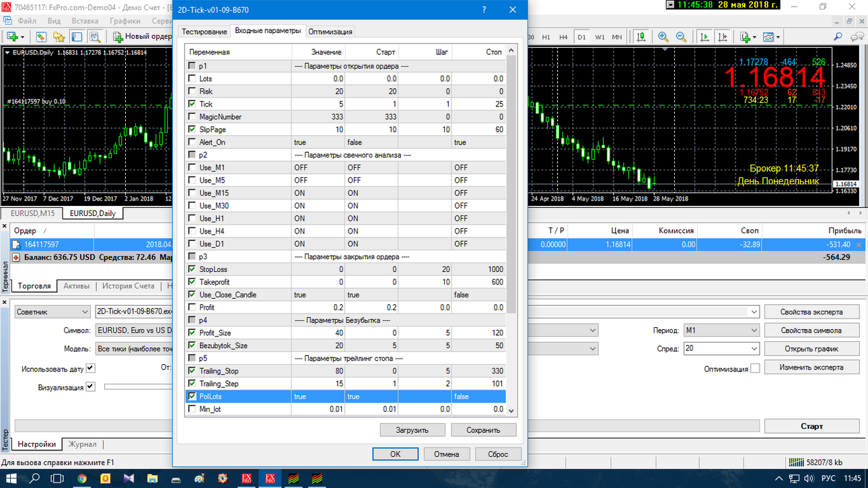This screenshot has width=868, height=488.
Task: Toggle the StopLoss optimization checkbox
Action: 192,269
